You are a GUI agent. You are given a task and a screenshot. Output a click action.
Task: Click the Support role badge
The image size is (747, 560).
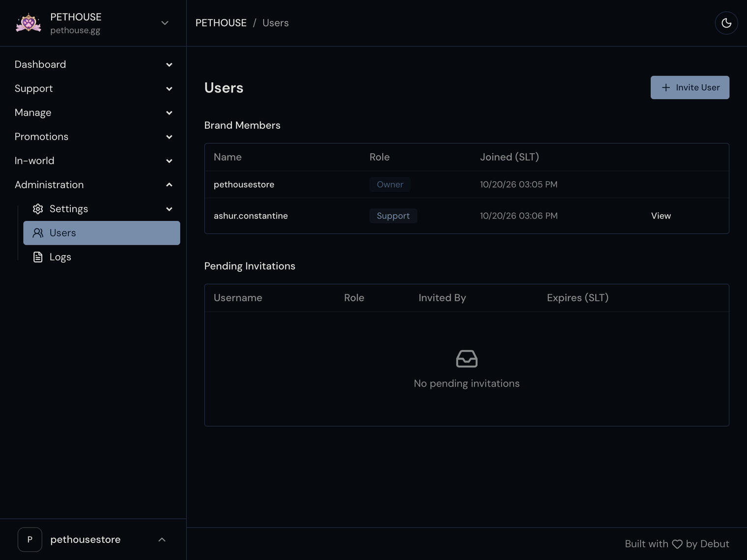click(x=393, y=216)
